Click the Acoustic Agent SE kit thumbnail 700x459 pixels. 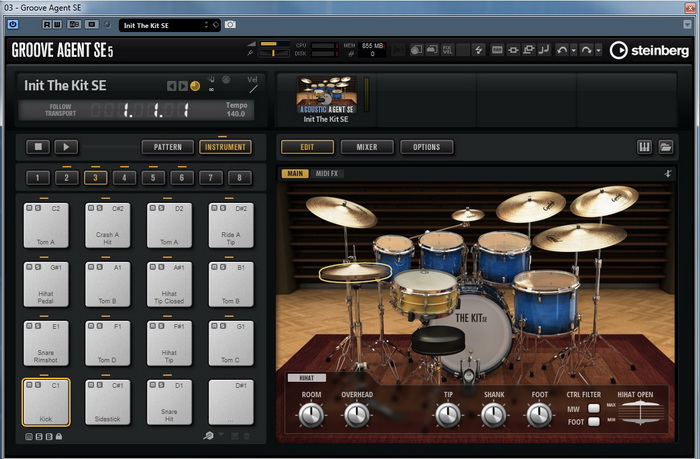pos(327,95)
